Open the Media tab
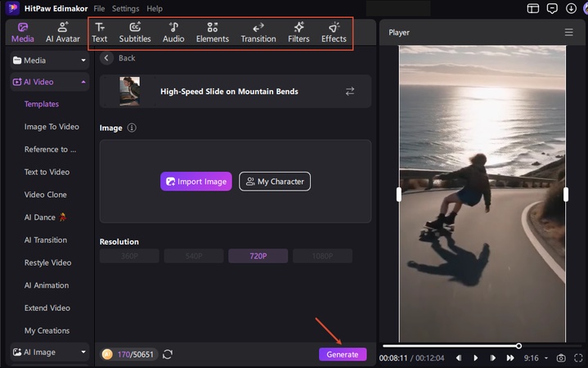The image size is (588, 368). click(23, 33)
